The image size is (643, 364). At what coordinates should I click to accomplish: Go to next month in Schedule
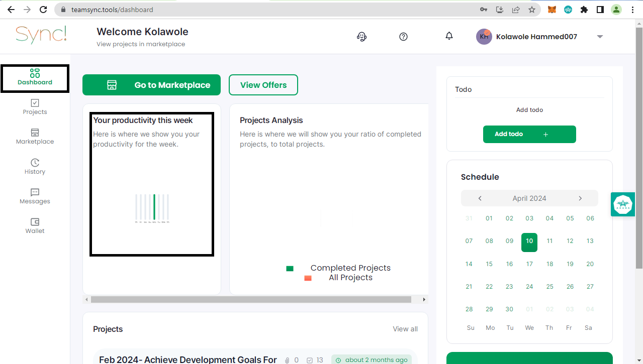580,198
